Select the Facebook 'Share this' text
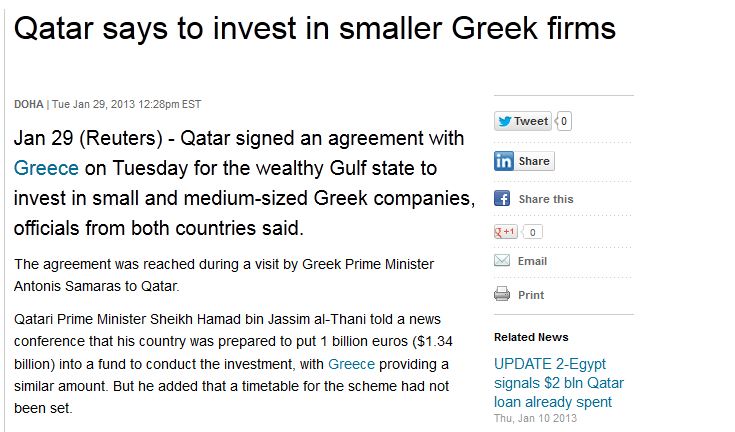735x432 pixels. coord(546,199)
